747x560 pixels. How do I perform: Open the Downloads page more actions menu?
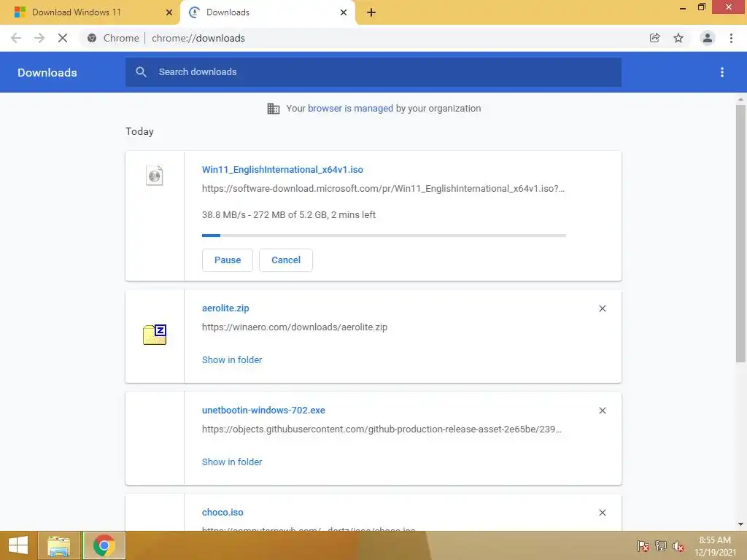point(722,72)
